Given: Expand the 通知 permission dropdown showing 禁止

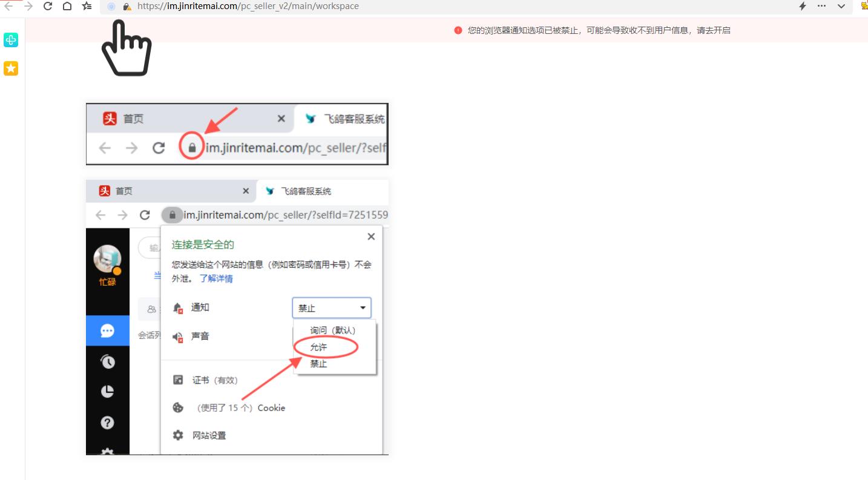Looking at the screenshot, I should pyautogui.click(x=331, y=308).
